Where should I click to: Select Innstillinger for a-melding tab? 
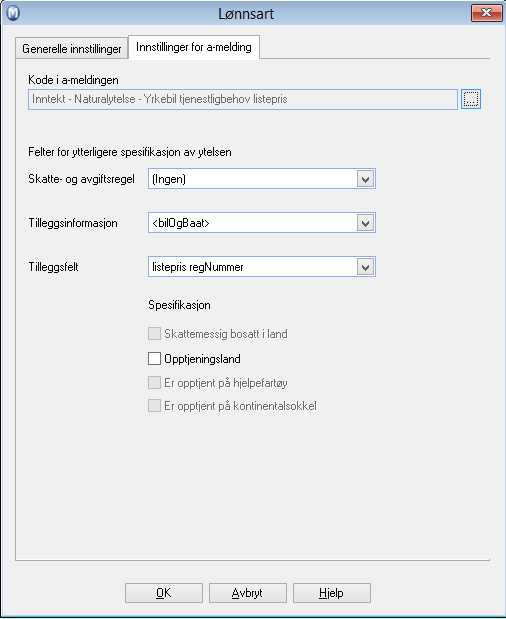tap(194, 47)
